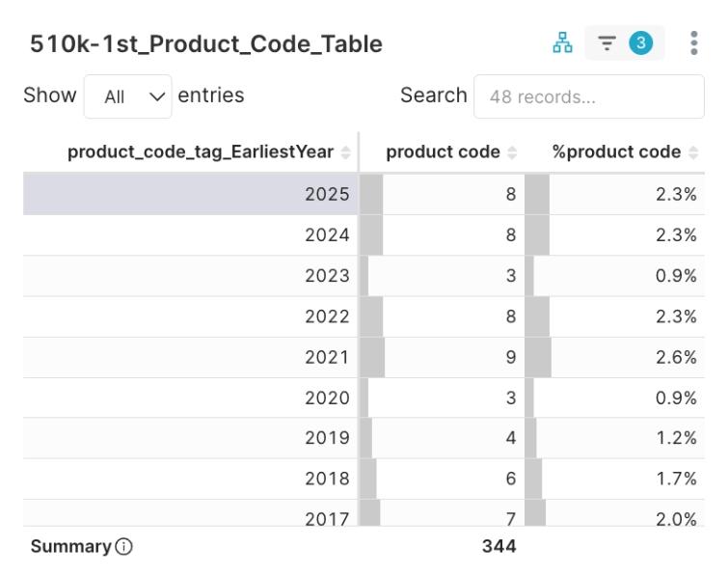
Task: Click the product code column header
Action: [443, 152]
